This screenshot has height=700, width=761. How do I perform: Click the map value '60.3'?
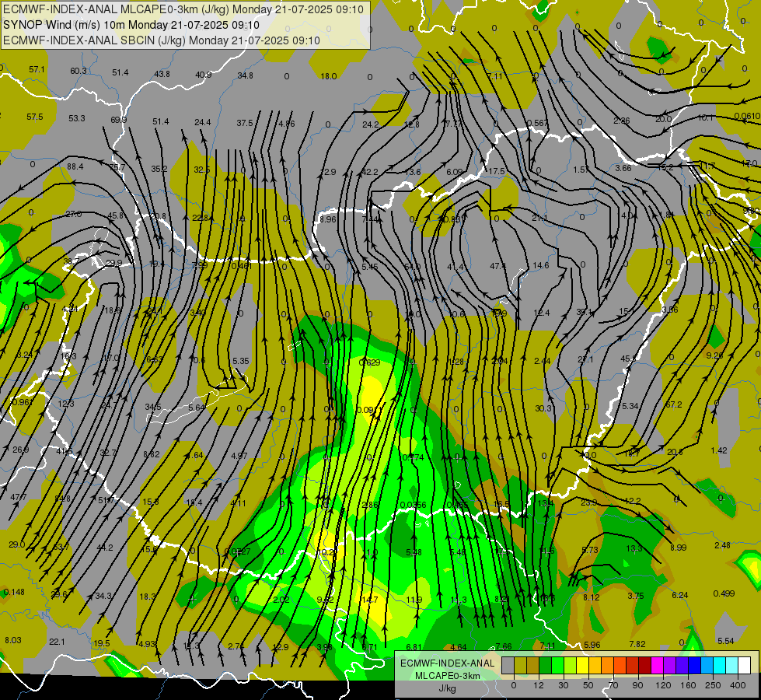click(79, 71)
